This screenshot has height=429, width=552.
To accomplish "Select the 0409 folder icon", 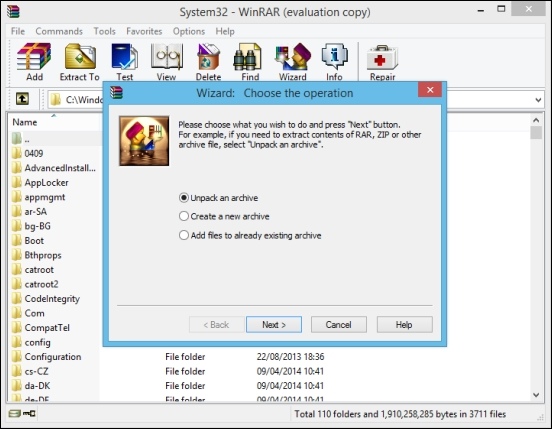I will click(x=17, y=153).
